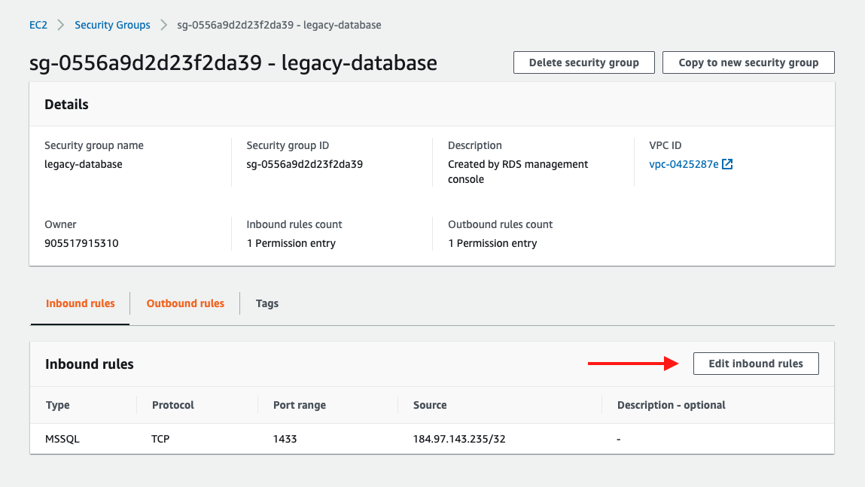
Task: Open vpc-0425287e link
Action: pyautogui.click(x=684, y=164)
